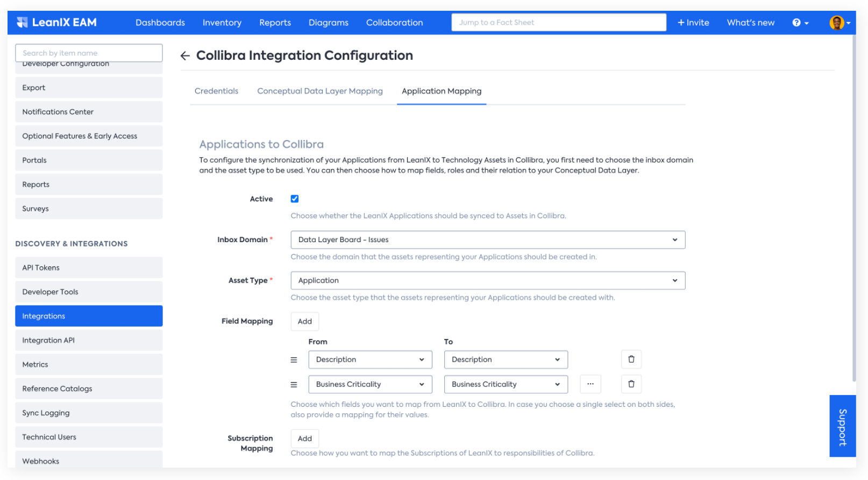Viewport: 868px width, 480px height.
Task: Open Portals in the sidebar
Action: [89, 160]
